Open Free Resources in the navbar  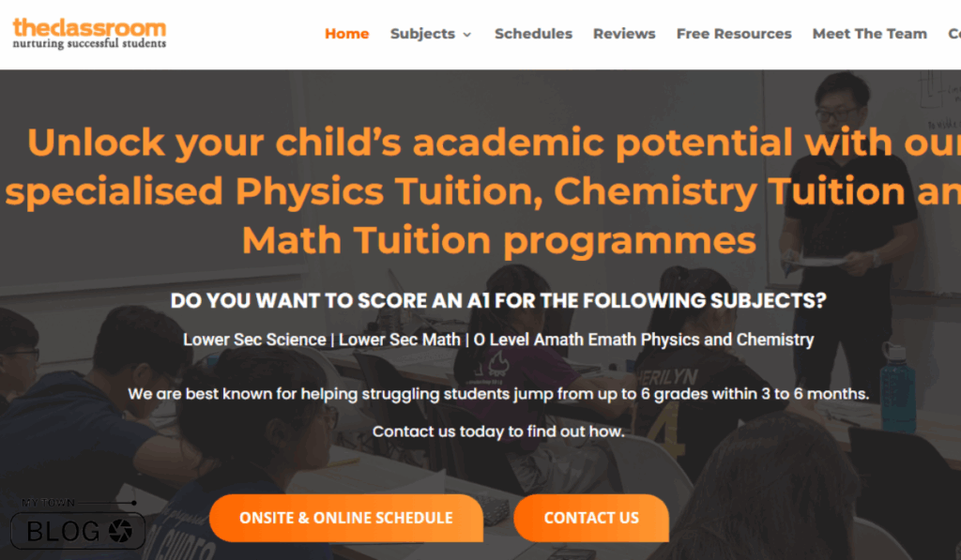tap(734, 34)
